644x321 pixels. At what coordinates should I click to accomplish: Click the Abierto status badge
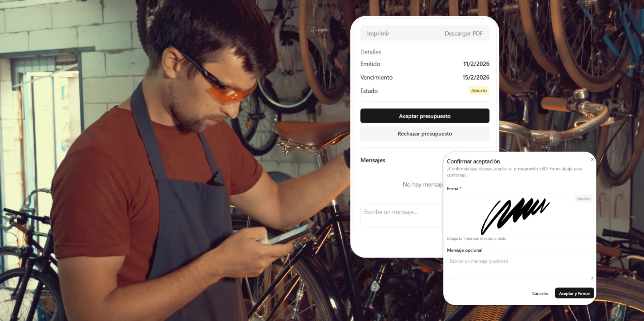click(479, 91)
